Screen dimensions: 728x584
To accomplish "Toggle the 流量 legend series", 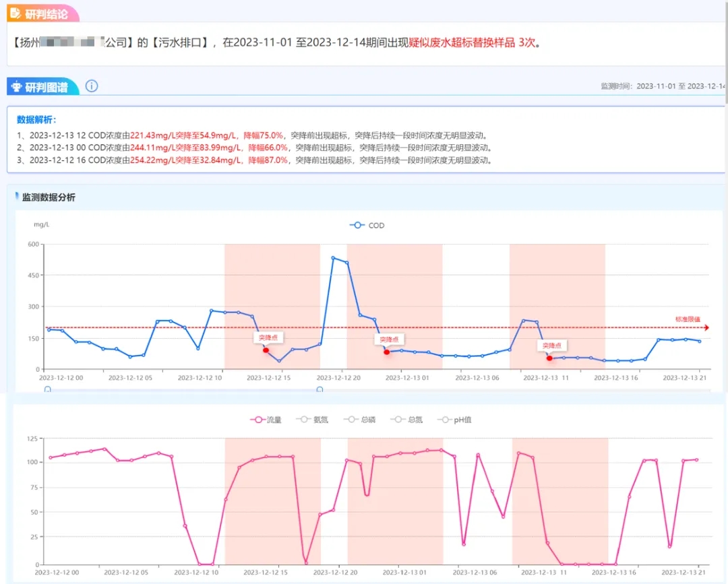I will (x=266, y=420).
